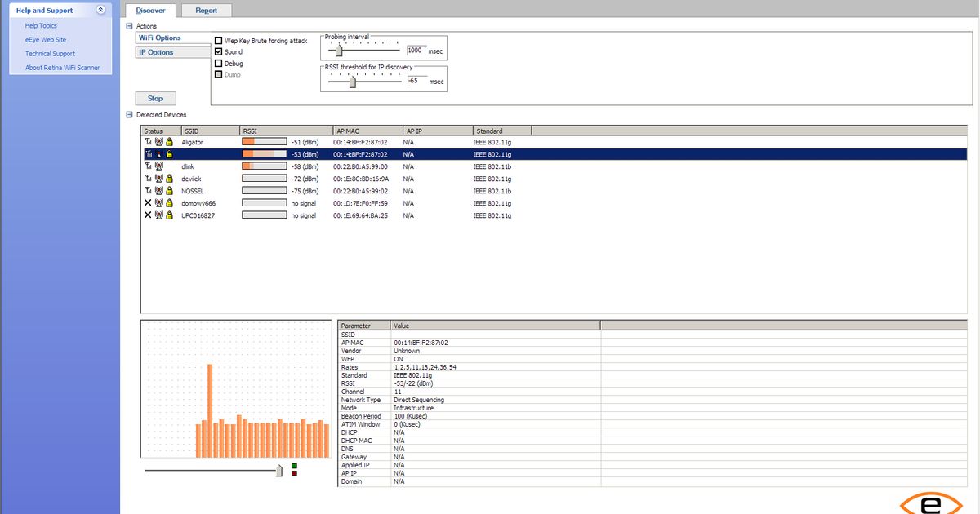Collapse the Actions section
The height and width of the screenshot is (514, 980).
point(129,25)
